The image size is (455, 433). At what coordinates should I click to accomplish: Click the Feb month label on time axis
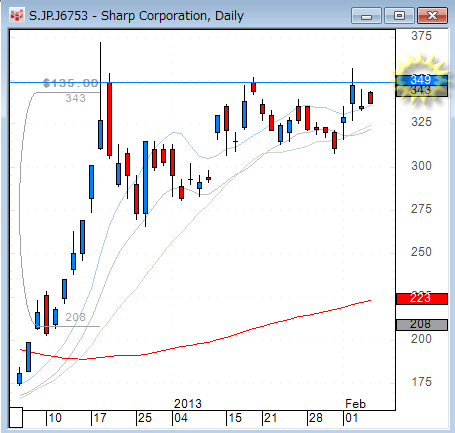pos(355,404)
